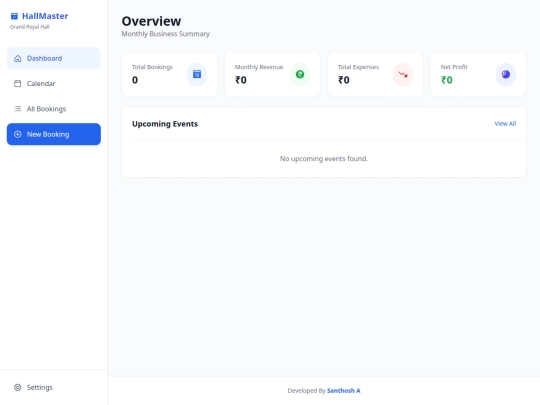Click the Total Bookings calendar icon
Screen dimensions: 540x405
point(197,74)
